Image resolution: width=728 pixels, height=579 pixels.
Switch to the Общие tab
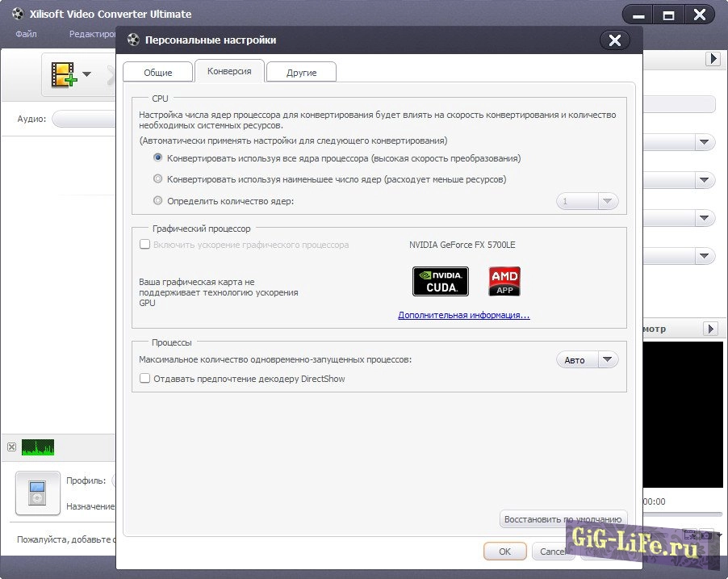[158, 73]
